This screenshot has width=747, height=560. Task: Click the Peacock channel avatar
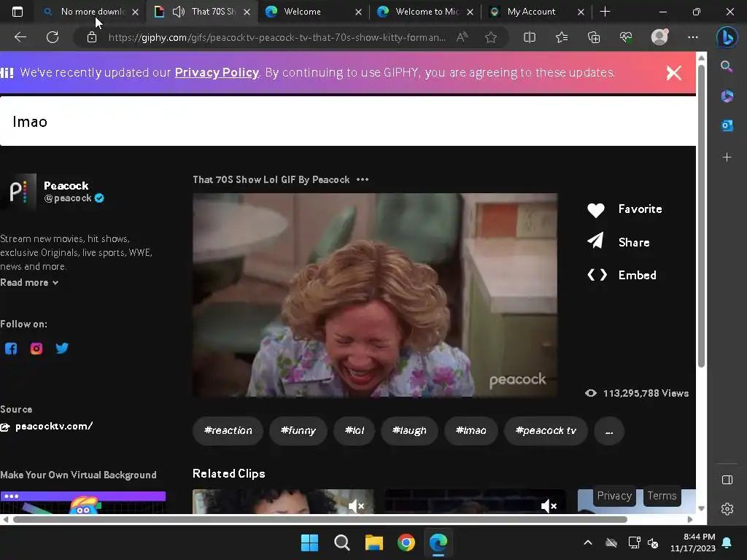pyautogui.click(x=18, y=192)
